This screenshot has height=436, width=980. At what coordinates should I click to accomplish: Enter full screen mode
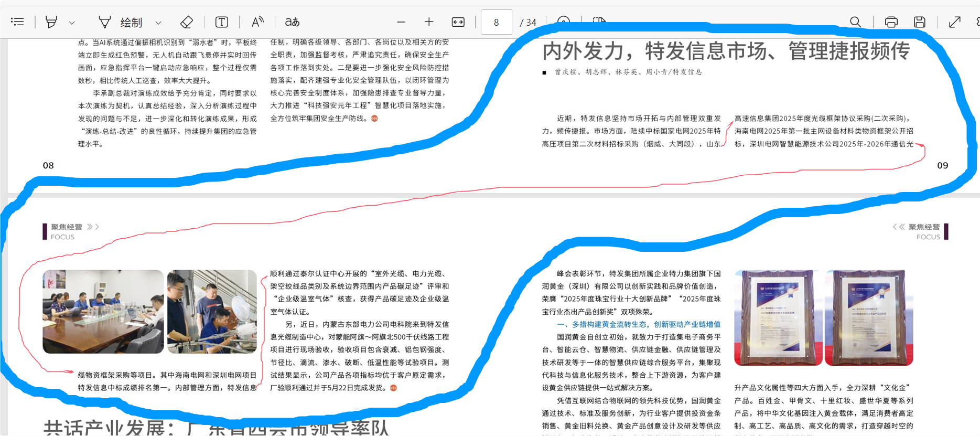pos(955,22)
